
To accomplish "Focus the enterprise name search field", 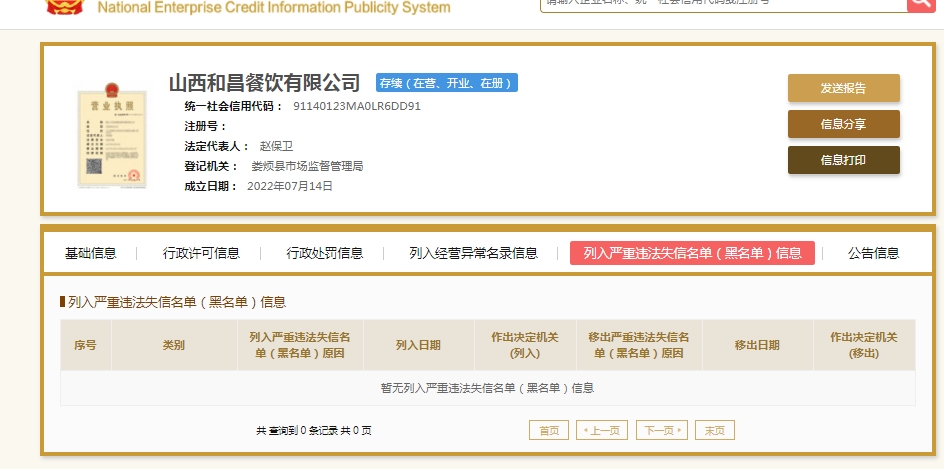I will tap(723, 4).
